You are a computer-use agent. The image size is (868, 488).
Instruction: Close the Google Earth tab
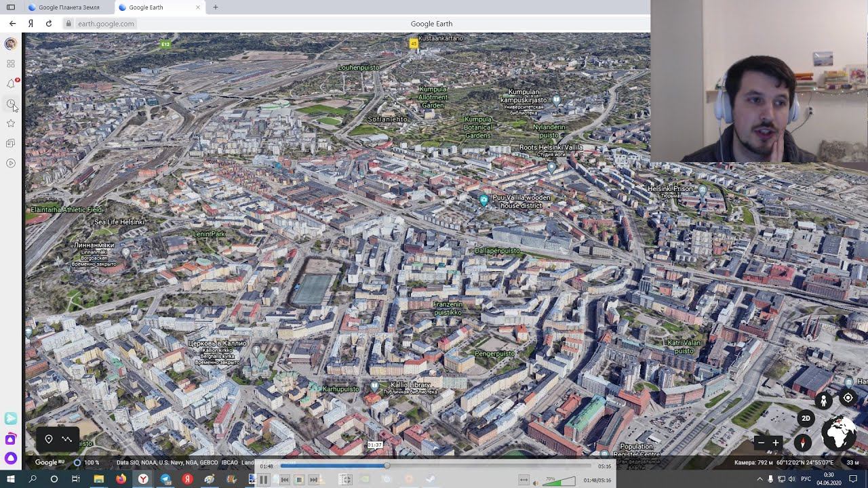click(198, 7)
